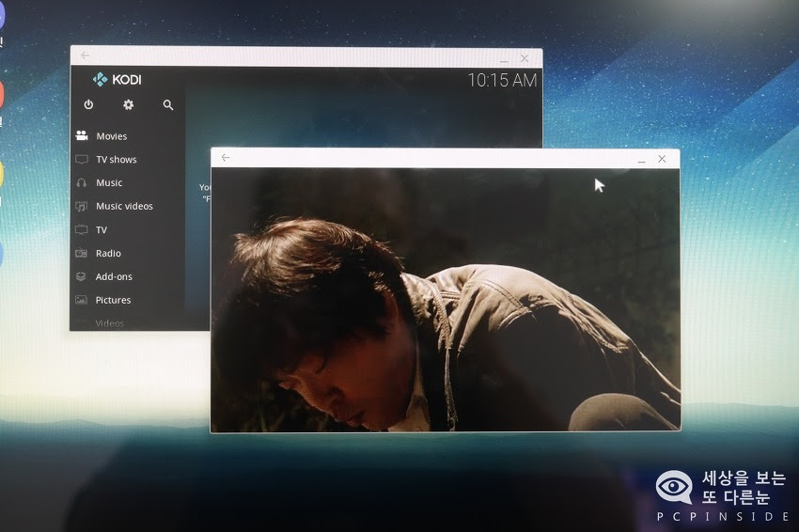Image resolution: width=799 pixels, height=532 pixels.
Task: Open the TV shows menu item
Action: tap(117, 160)
